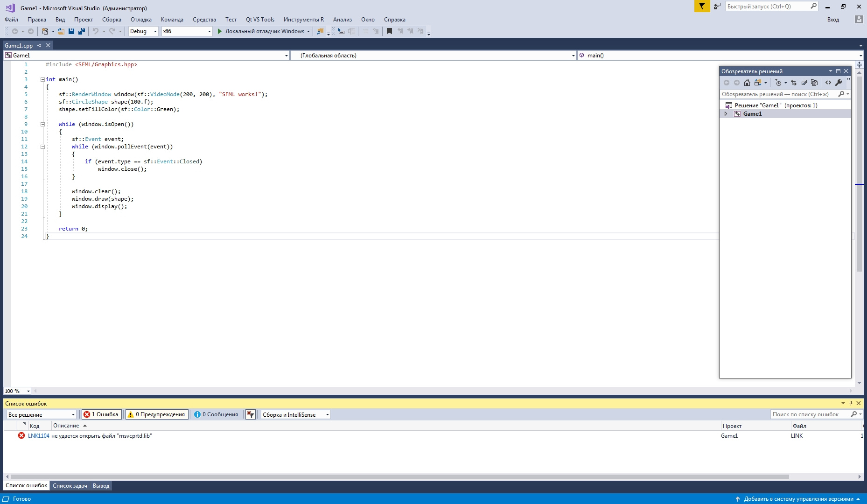Open Properties wrench icon in Solution Explorer

839,83
